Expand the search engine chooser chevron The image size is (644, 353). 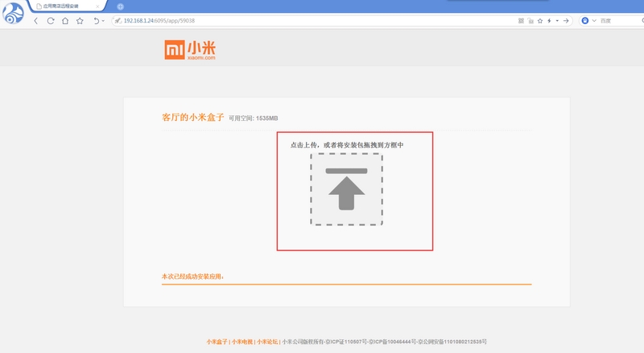point(594,21)
